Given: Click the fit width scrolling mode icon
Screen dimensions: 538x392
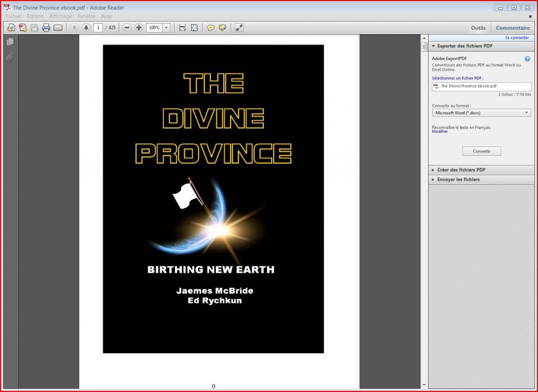Looking at the screenshot, I should click(182, 28).
